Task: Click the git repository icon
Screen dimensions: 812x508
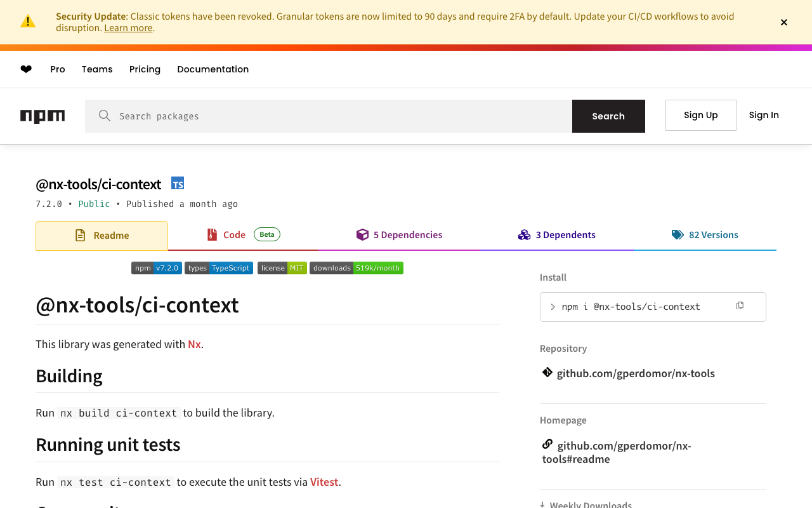Action: click(x=547, y=372)
